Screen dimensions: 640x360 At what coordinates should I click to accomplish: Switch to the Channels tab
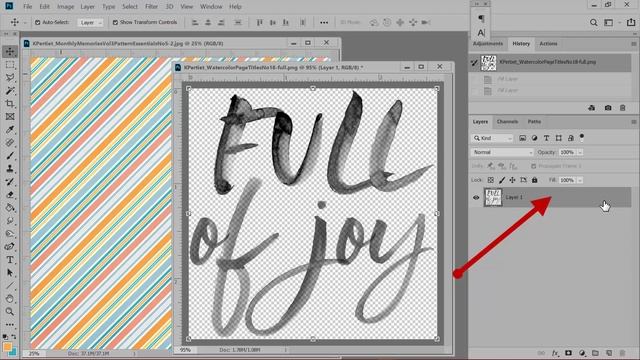tap(507, 122)
